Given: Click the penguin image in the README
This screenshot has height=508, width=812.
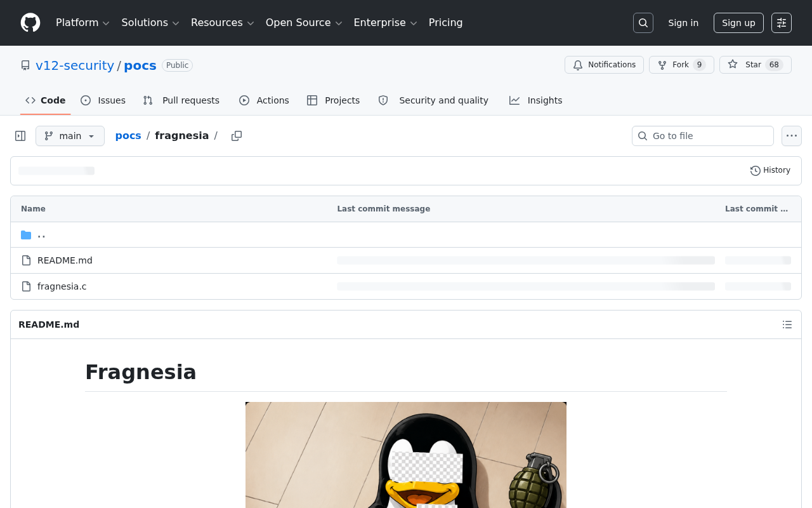Looking at the screenshot, I should click(406, 455).
